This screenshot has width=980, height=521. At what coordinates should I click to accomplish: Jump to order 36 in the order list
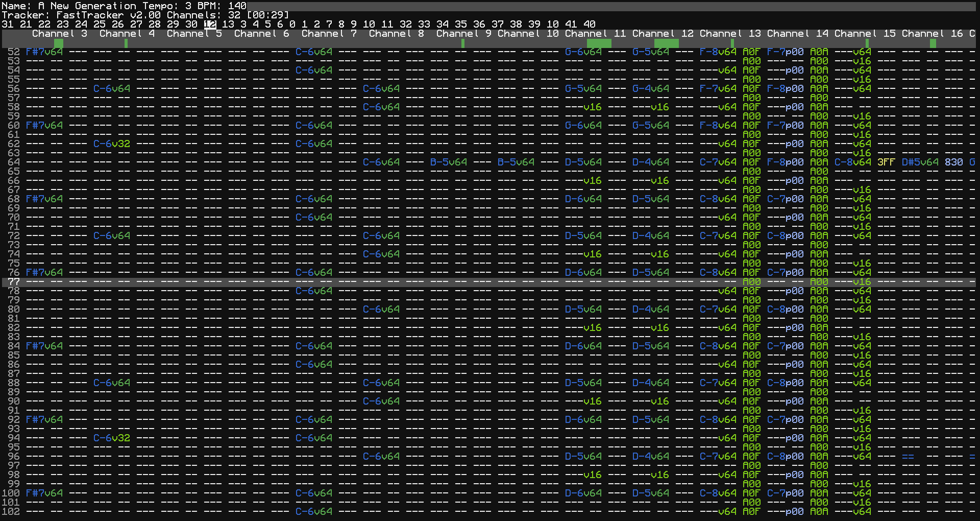(479, 24)
